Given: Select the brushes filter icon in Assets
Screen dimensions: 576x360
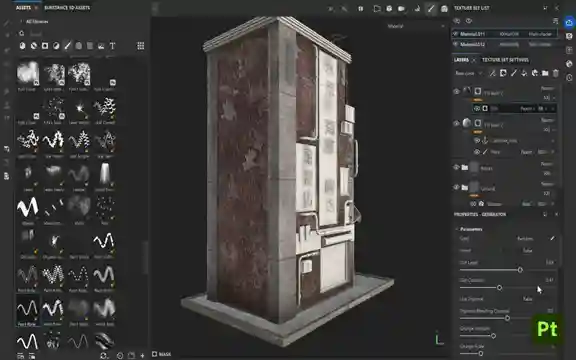Looking at the screenshot, I should (68, 46).
